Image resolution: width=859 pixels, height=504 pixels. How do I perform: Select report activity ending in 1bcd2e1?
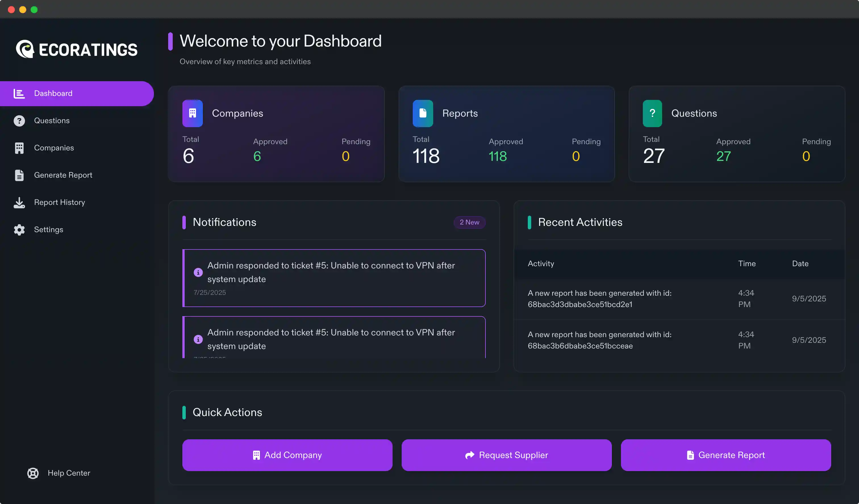599,298
